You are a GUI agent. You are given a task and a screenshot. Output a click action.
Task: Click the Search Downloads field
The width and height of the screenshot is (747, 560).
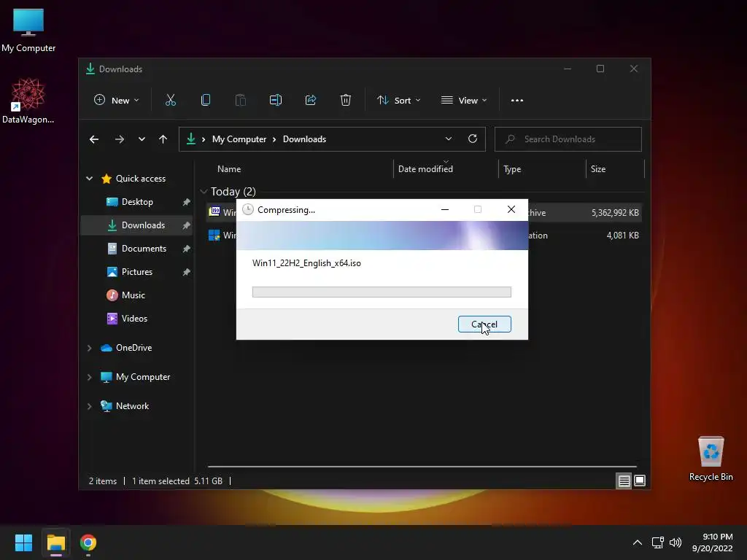[568, 139]
